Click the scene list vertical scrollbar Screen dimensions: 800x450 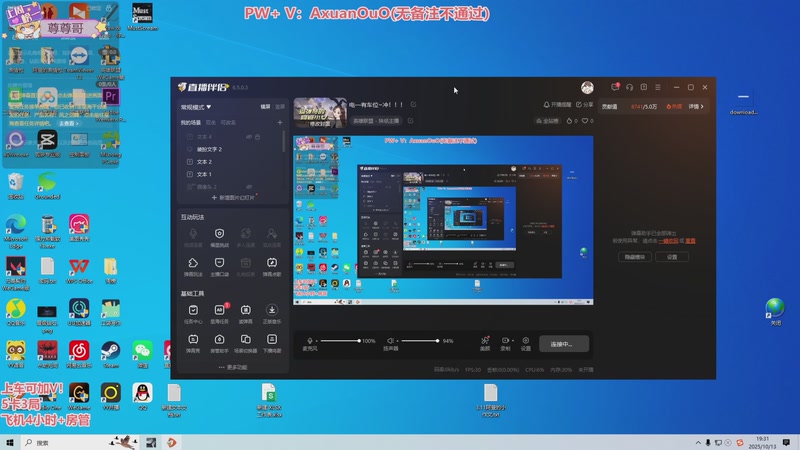pos(284,141)
